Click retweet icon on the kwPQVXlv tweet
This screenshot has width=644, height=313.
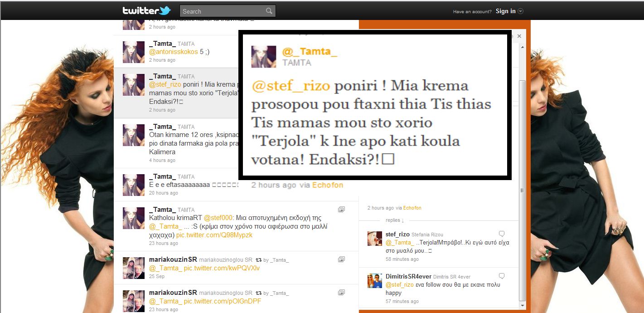coord(259,260)
